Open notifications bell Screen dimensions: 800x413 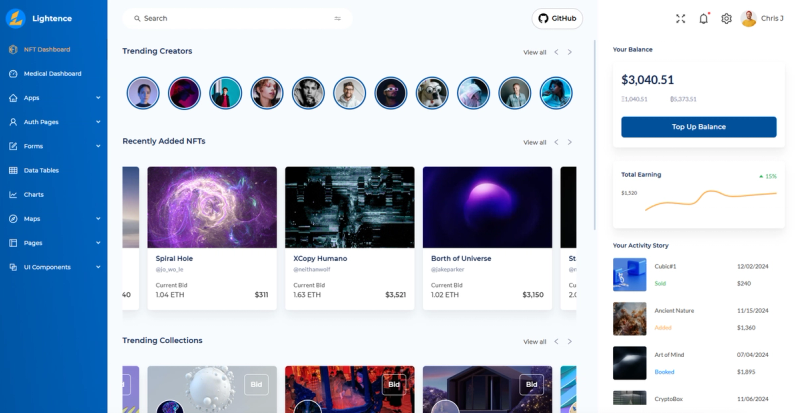coord(704,18)
